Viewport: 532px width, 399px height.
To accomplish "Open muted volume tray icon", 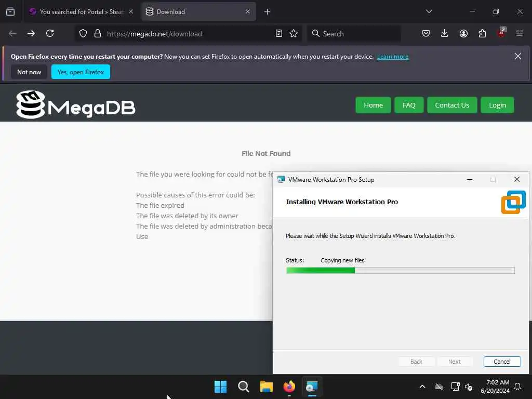I will (x=469, y=387).
